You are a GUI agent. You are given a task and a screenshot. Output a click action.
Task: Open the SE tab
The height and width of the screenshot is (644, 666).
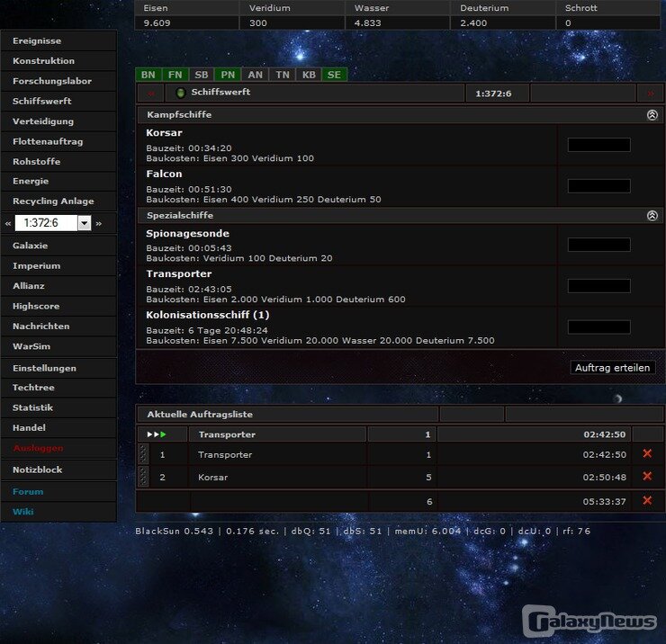tap(334, 75)
